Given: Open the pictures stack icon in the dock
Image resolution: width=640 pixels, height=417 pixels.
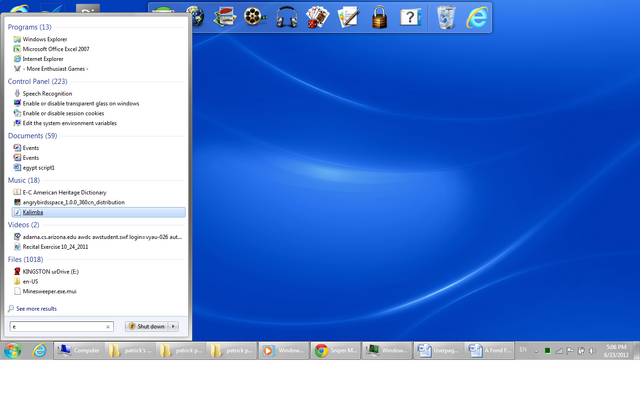Looking at the screenshot, I should tap(224, 17).
